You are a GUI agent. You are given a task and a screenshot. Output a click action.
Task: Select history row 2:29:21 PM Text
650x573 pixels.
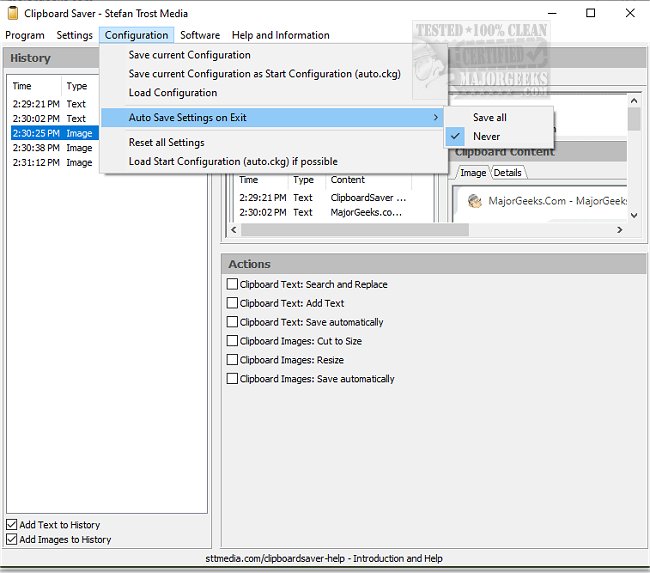pos(55,104)
